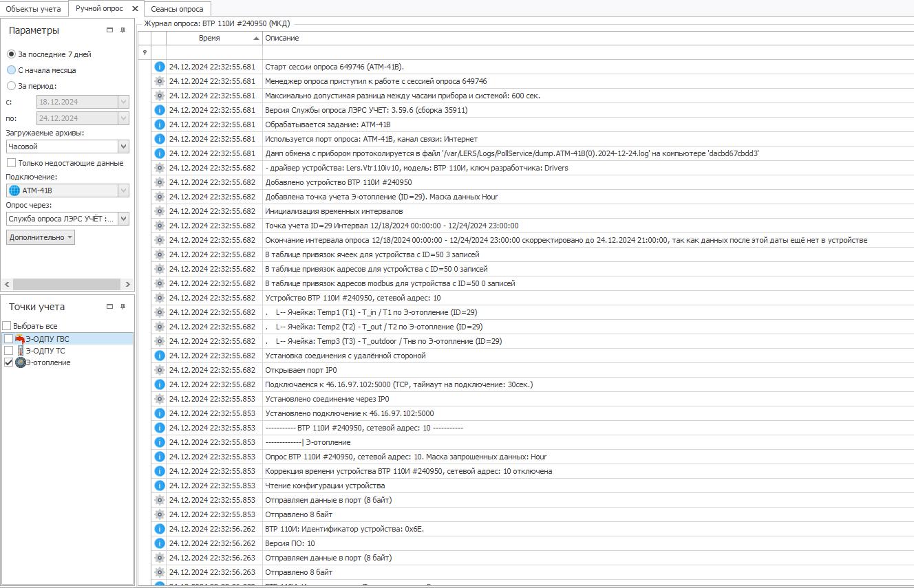Open the end date 24.12.2024 dropdown
The image size is (914, 588).
[x=123, y=118]
